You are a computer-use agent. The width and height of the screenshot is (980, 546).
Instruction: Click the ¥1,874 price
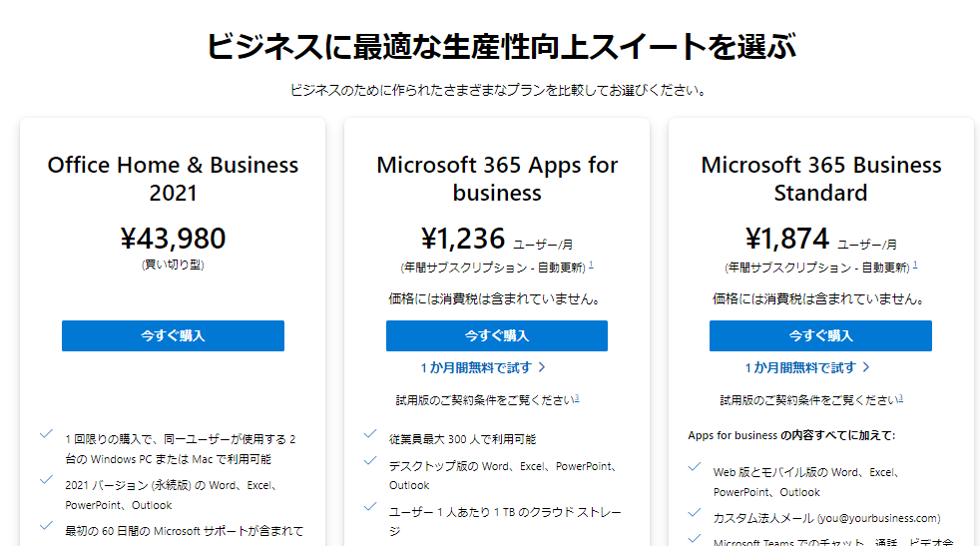point(787,239)
